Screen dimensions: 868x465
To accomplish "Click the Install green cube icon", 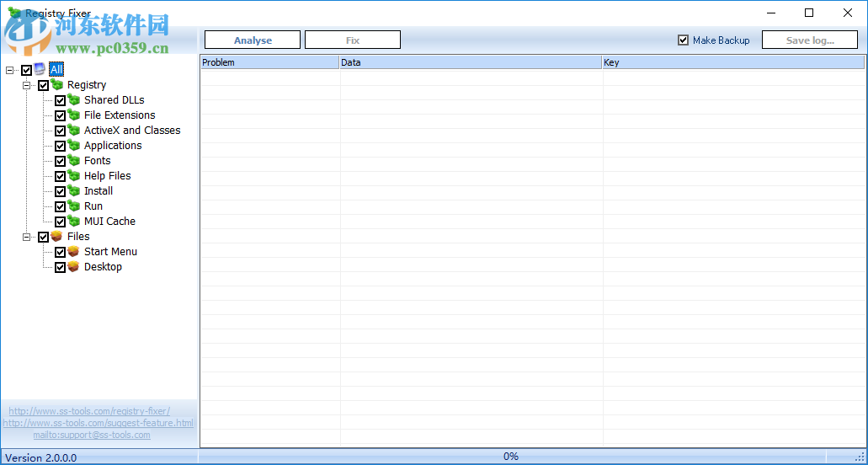I will (x=73, y=190).
